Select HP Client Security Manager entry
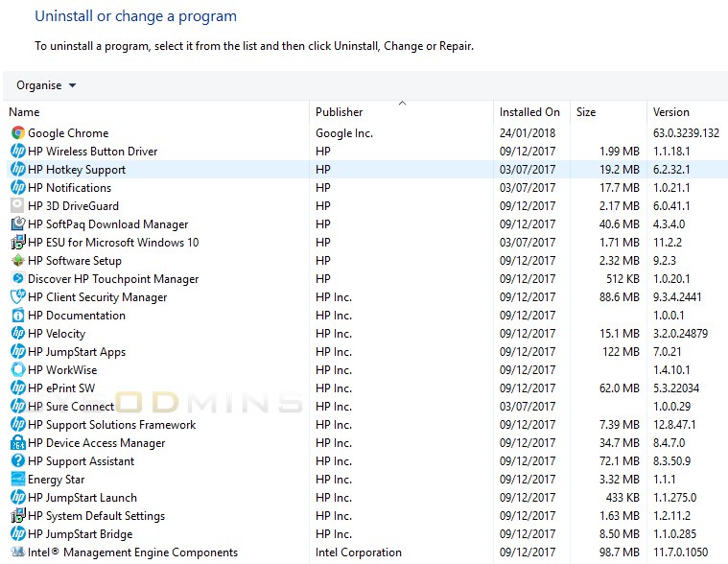 click(98, 297)
